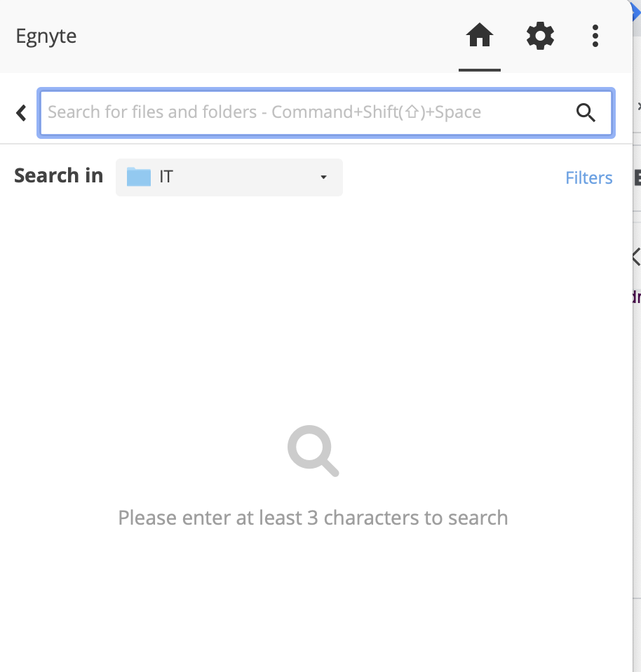Image resolution: width=641 pixels, height=672 pixels.
Task: Click the blue arrow icon in top-right corner
Action: point(636,10)
